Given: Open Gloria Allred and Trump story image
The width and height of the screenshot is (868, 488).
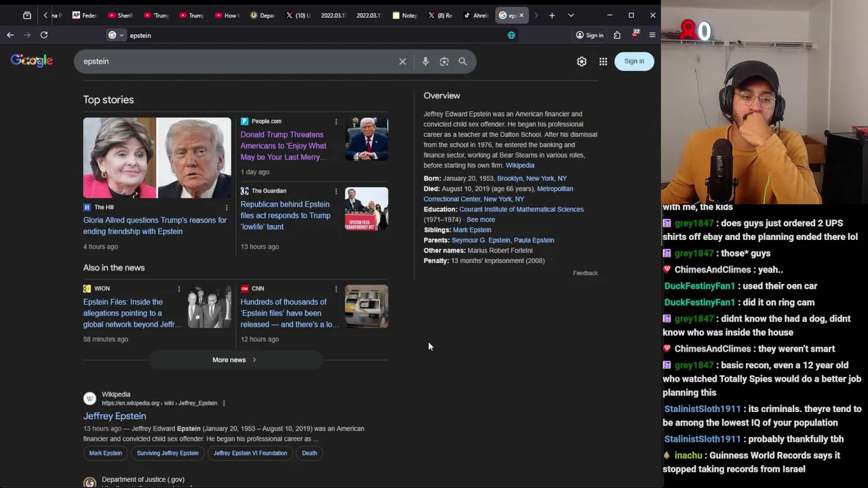Looking at the screenshot, I should (x=157, y=158).
